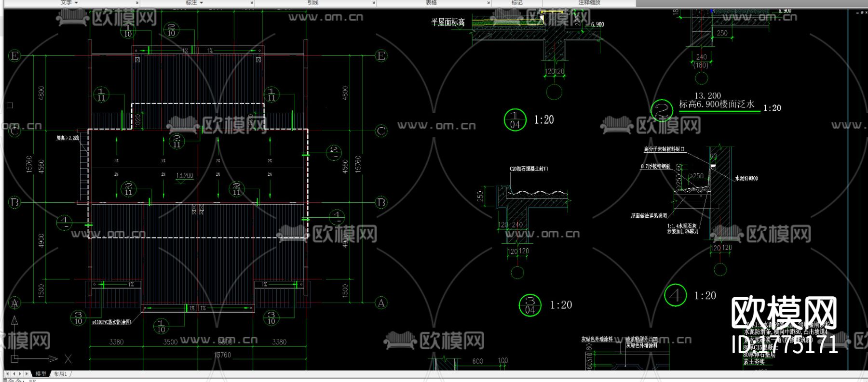Image resolution: width=868 pixels, height=382 pixels.
Task: Expand the 标注 ribbon panel
Action: coord(194,3)
